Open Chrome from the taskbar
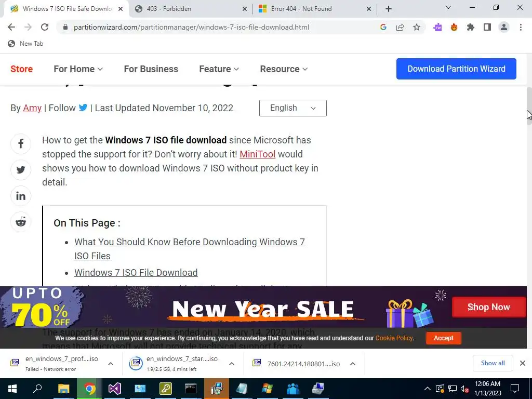This screenshot has height=399, width=532. [89, 389]
